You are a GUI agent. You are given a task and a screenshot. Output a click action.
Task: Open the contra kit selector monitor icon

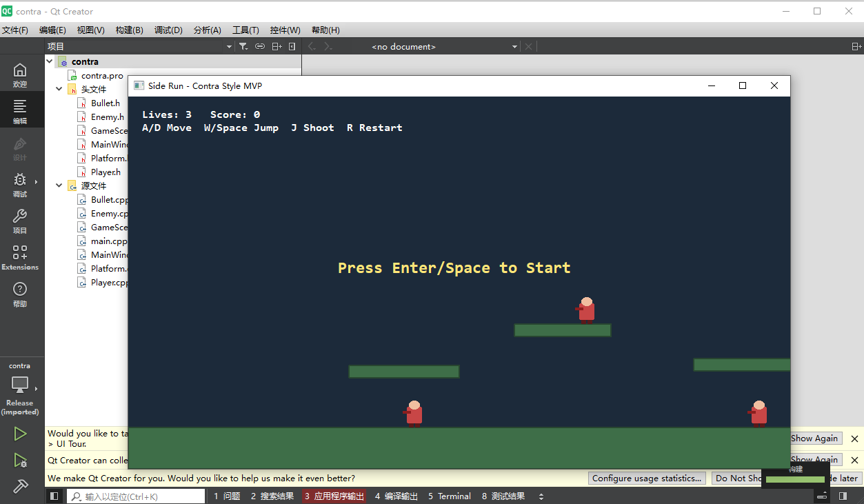click(x=20, y=384)
